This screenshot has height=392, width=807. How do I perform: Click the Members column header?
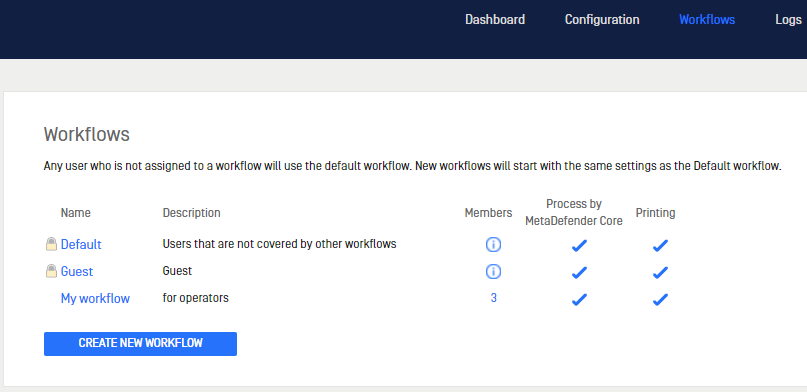pos(488,213)
